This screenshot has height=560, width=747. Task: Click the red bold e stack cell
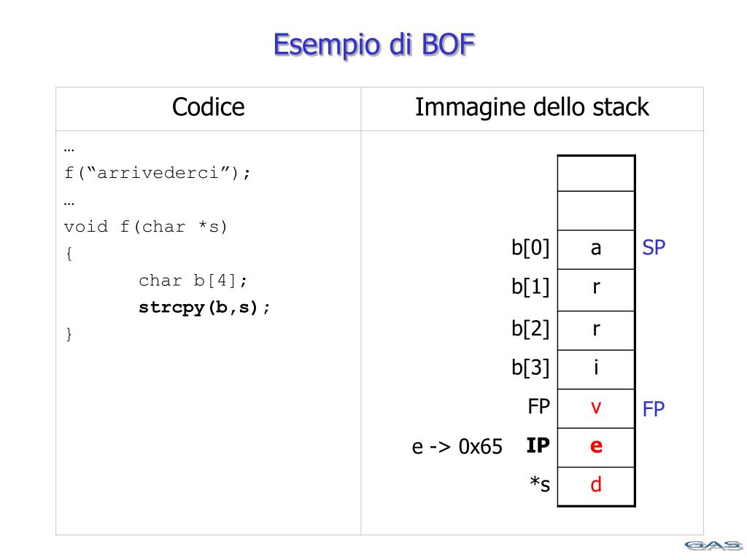(x=596, y=447)
